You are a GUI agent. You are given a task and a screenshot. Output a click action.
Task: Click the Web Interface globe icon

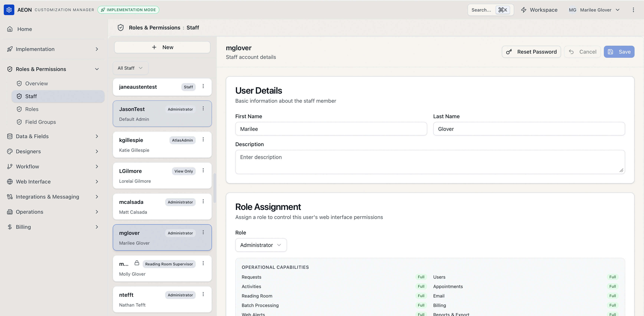click(10, 182)
